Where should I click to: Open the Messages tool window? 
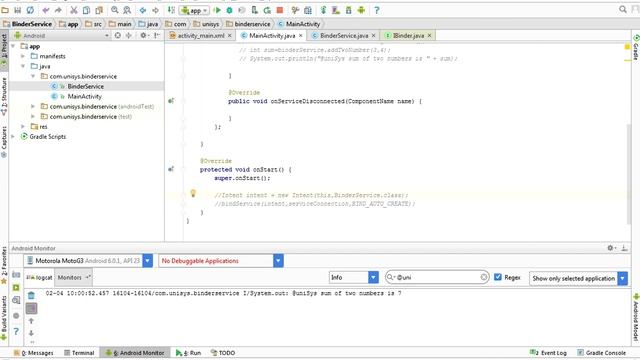(x=33, y=353)
